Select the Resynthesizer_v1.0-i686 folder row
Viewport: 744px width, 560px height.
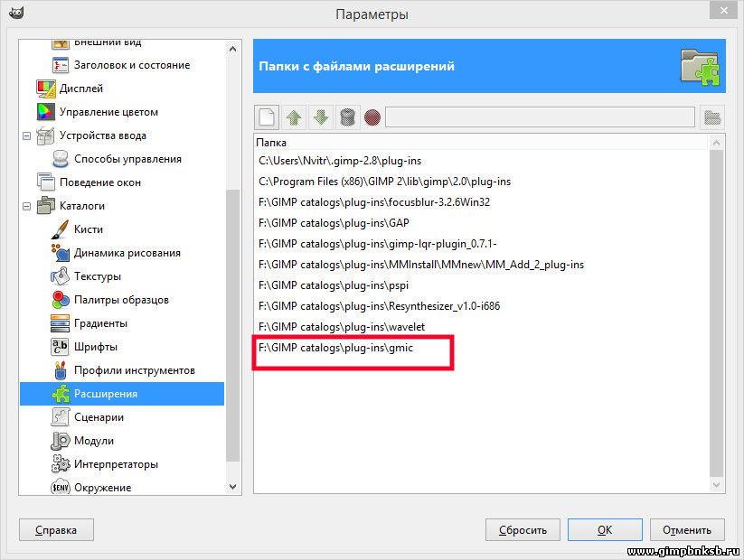[x=482, y=306]
